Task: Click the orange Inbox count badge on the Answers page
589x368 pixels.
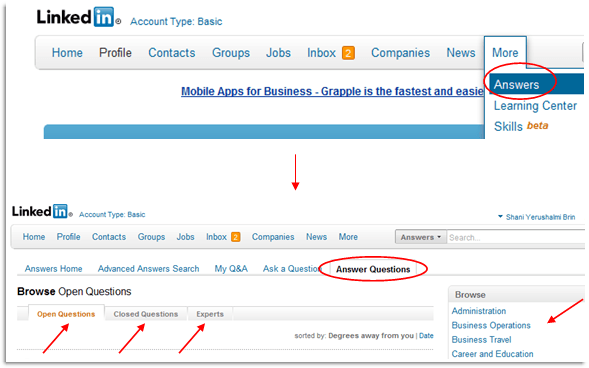Action: coord(236,237)
